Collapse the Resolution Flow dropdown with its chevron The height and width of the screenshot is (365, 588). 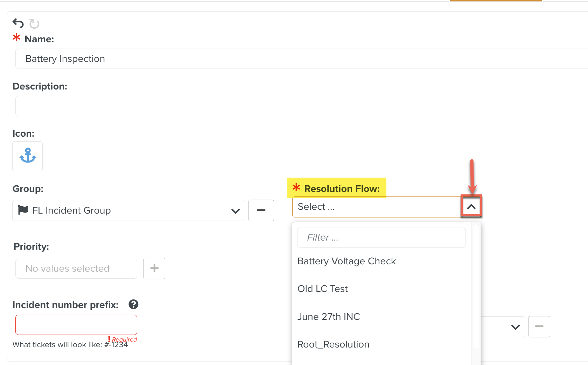pyautogui.click(x=471, y=207)
